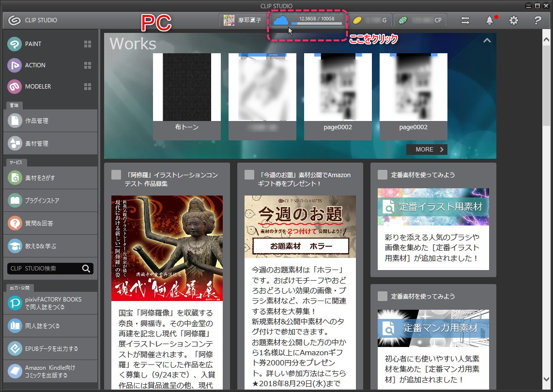Open the 今週のお題 ホラー banner
The image size is (553, 392).
tap(300, 226)
